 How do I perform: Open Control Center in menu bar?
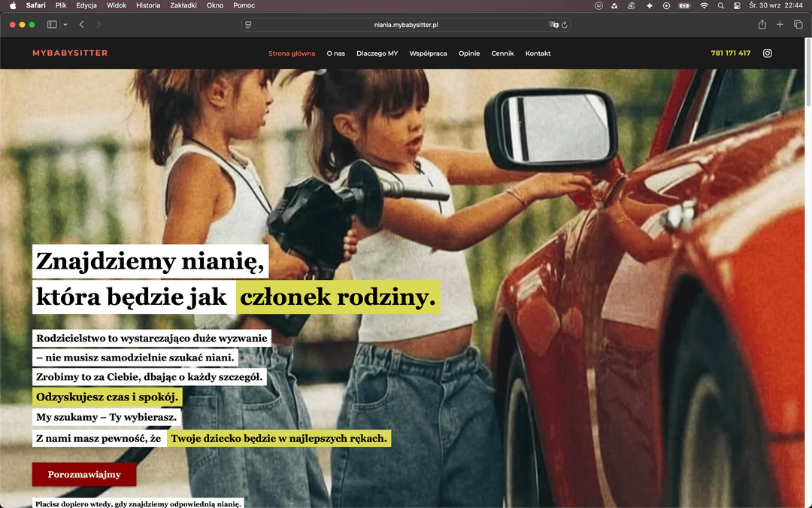coord(737,6)
